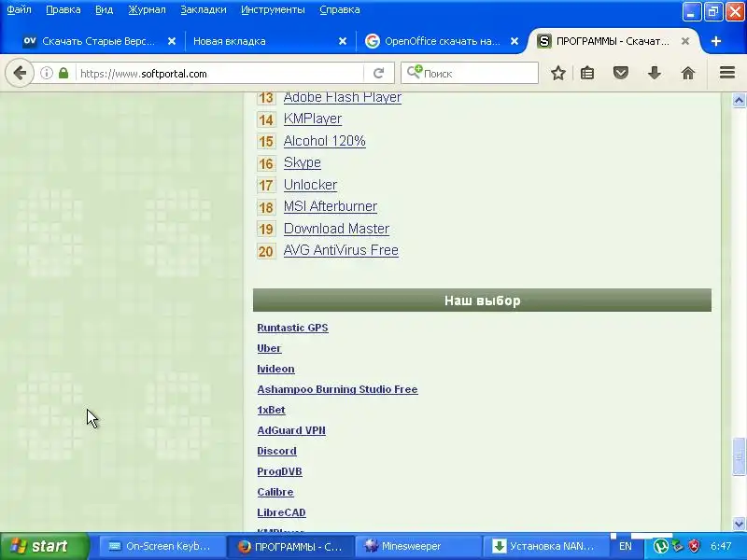Switch to 'Скачать Старые Верс...' tab

tap(99, 41)
